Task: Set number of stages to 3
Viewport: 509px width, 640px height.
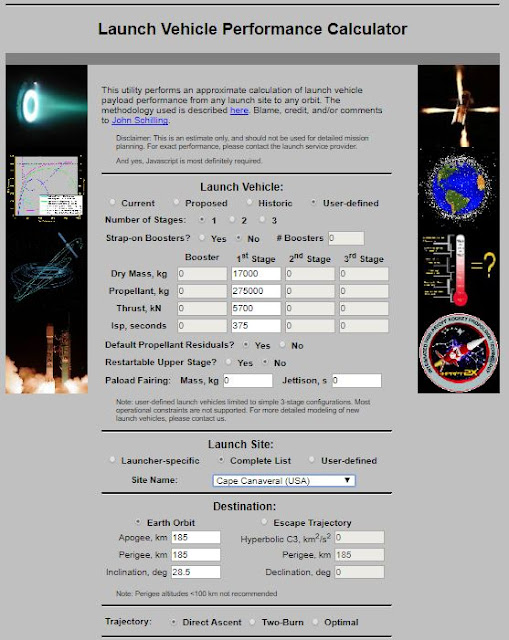Action: tap(262, 220)
